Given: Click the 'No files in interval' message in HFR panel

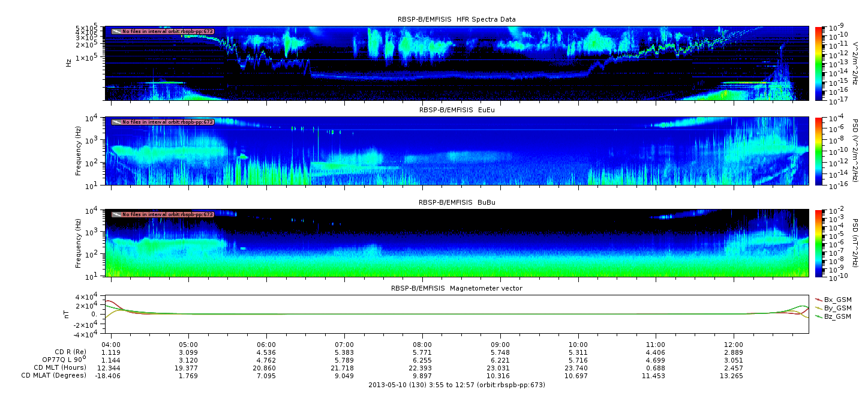Looking at the screenshot, I should coord(167,31).
